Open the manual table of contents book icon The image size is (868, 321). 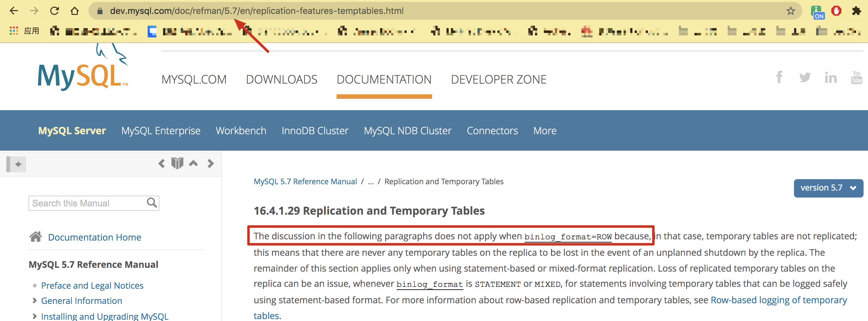tap(177, 163)
